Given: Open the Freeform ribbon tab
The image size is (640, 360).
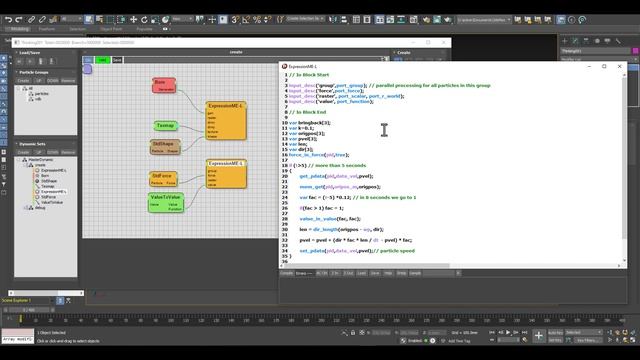Looking at the screenshot, I should (47, 29).
